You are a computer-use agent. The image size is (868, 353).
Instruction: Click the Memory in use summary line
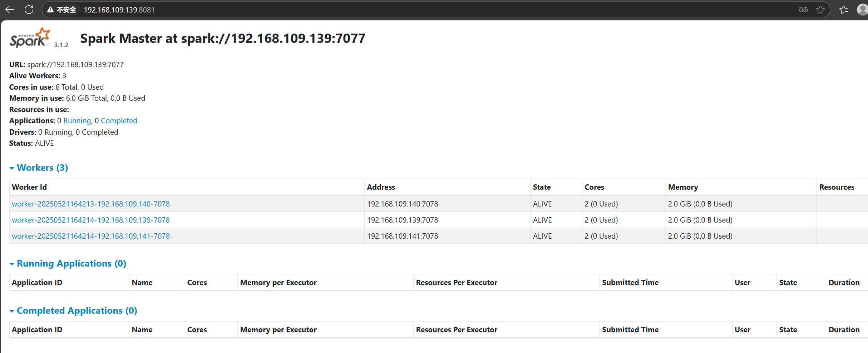pyautogui.click(x=77, y=98)
